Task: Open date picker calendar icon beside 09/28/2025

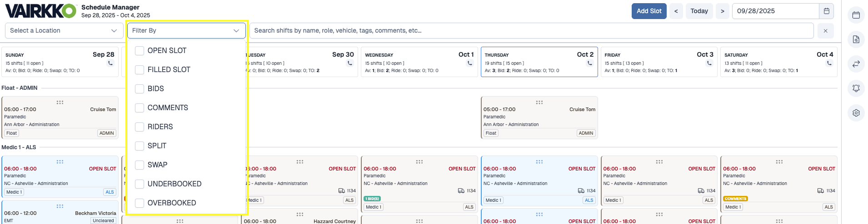Action: 826,11
